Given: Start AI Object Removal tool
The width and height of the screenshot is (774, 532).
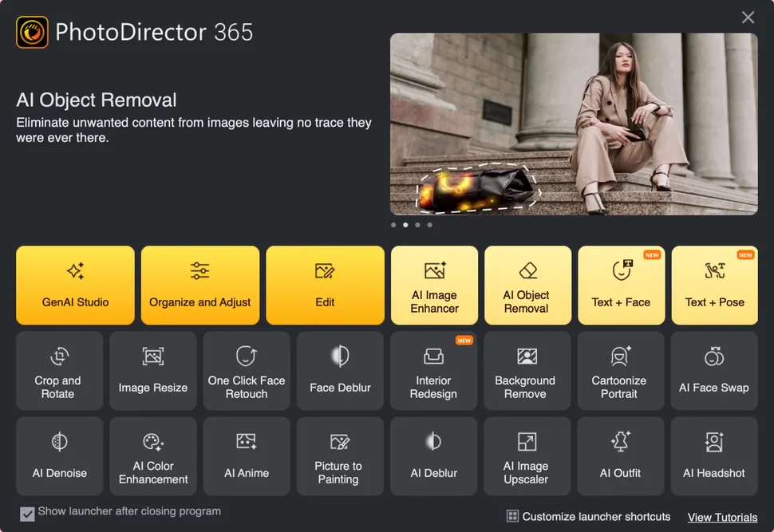Looking at the screenshot, I should 527,285.
